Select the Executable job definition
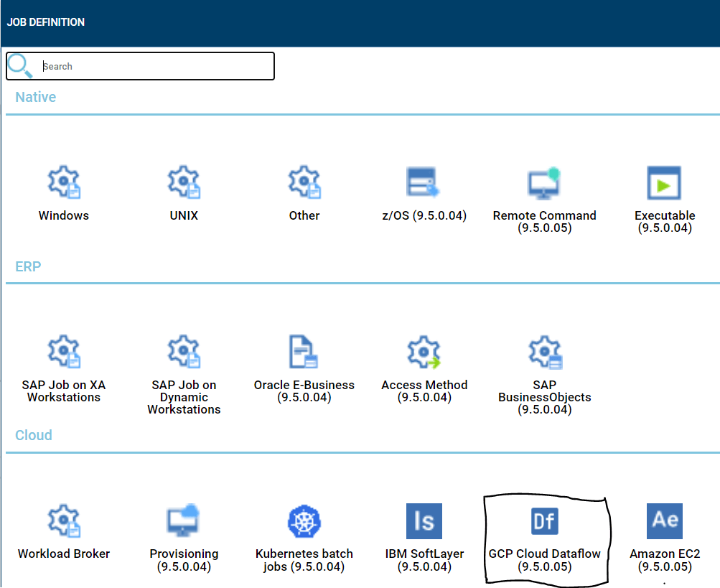720x588 pixels. 664,182
